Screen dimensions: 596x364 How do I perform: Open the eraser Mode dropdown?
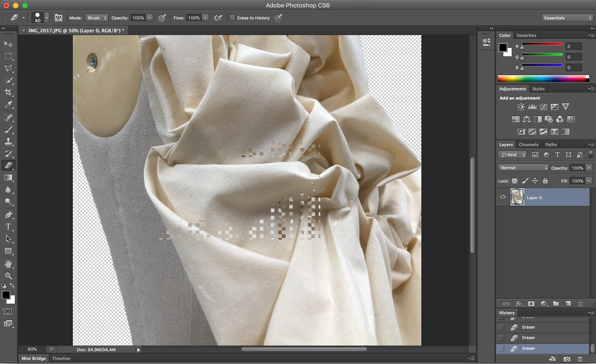(96, 18)
